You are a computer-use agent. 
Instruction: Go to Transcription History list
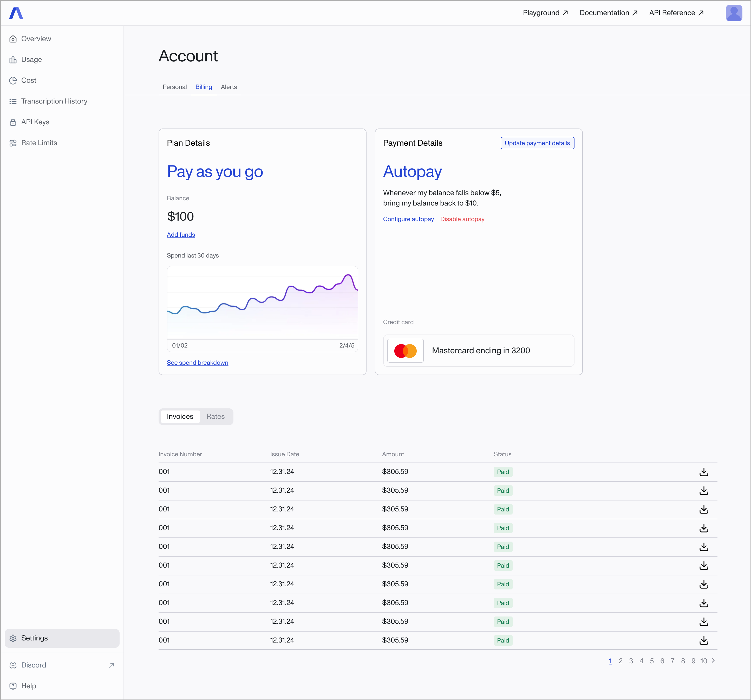54,101
